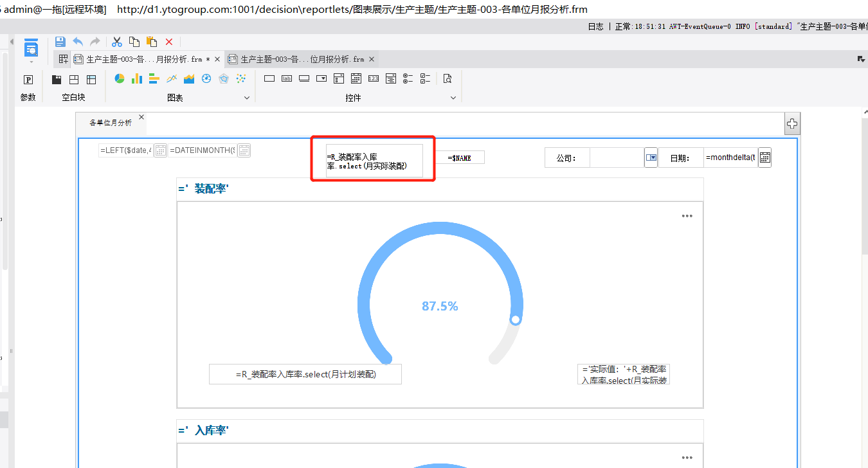Click the 公司 combo box field
Screen dimensions: 868x468
click(x=617, y=157)
